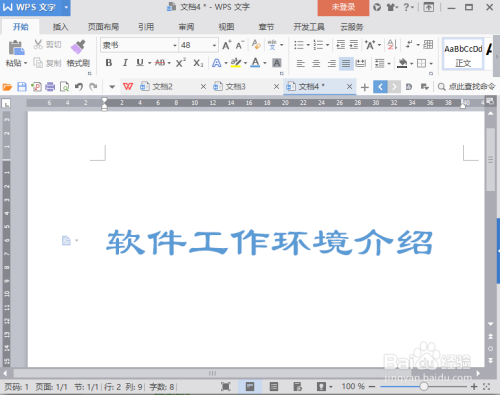This screenshot has height=395, width=500.
Task: Apply the font color A button
Action: [255, 63]
